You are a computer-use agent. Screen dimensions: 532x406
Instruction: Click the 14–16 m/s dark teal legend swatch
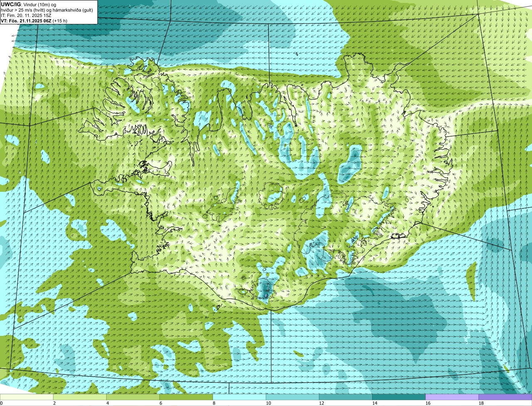click(399, 397)
